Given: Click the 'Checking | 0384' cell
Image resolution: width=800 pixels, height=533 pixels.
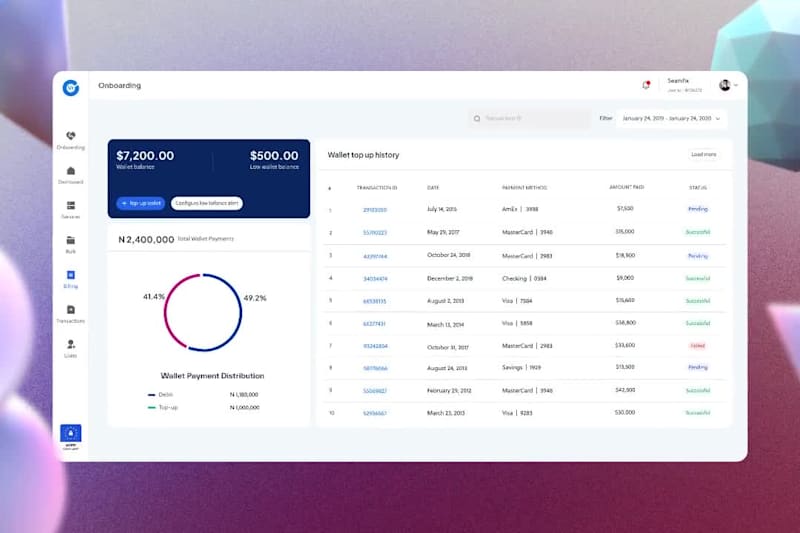Looking at the screenshot, I should [524, 278].
